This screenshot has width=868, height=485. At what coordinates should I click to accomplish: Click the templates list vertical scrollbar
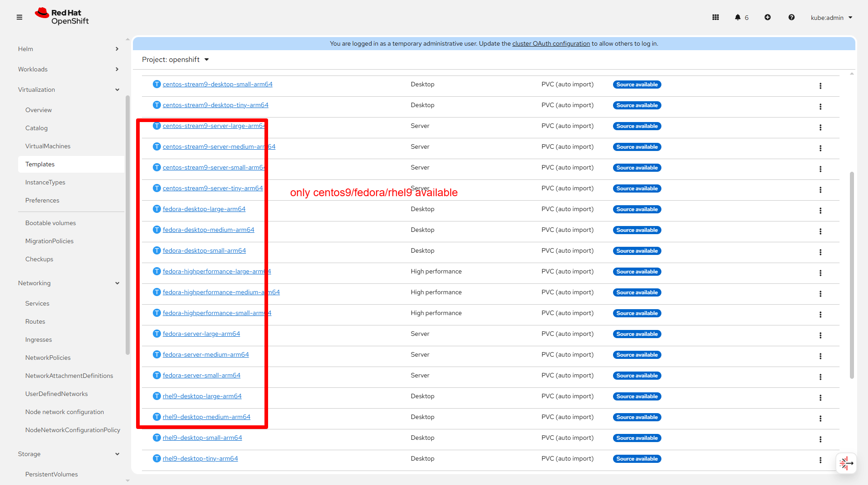[x=852, y=275]
